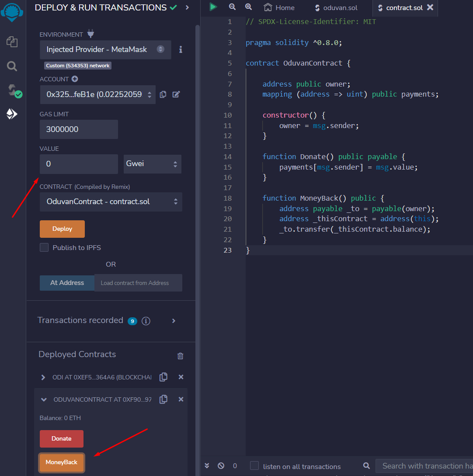Open the Environment provider dropdown

tap(105, 49)
